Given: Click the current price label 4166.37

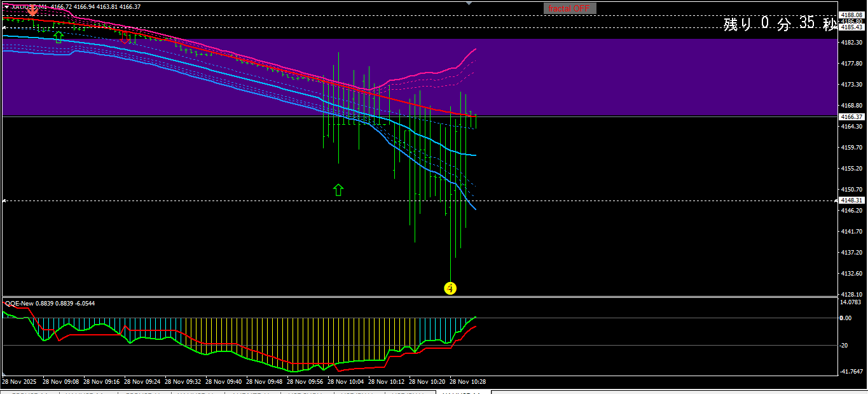Looking at the screenshot, I should tap(851, 116).
